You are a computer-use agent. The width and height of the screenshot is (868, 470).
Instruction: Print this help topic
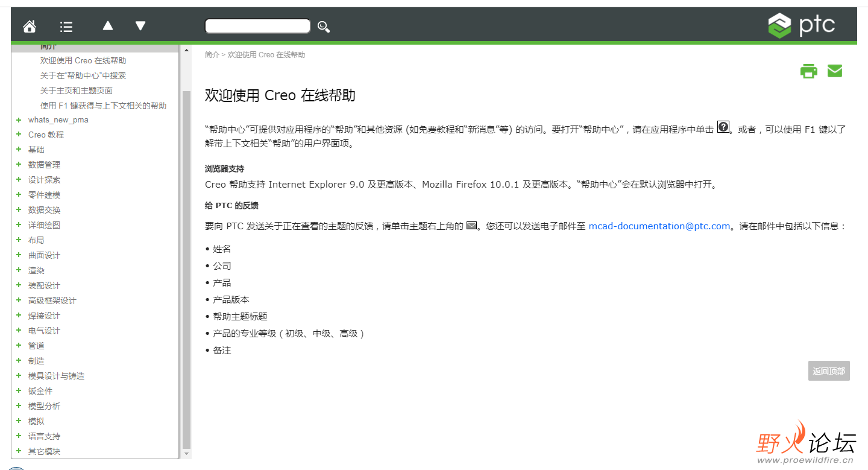pyautogui.click(x=808, y=71)
